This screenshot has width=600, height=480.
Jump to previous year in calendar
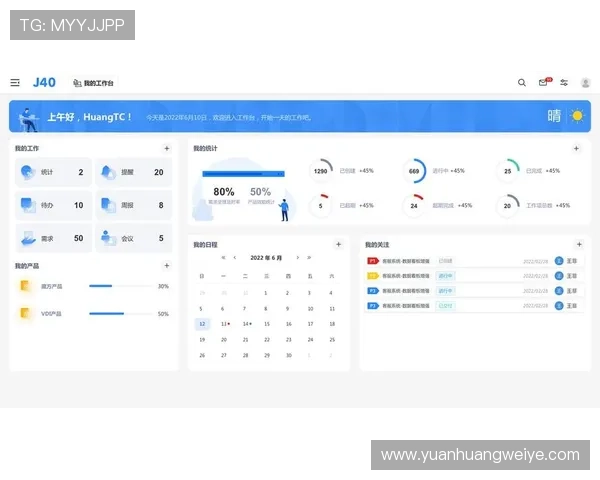[x=222, y=258]
